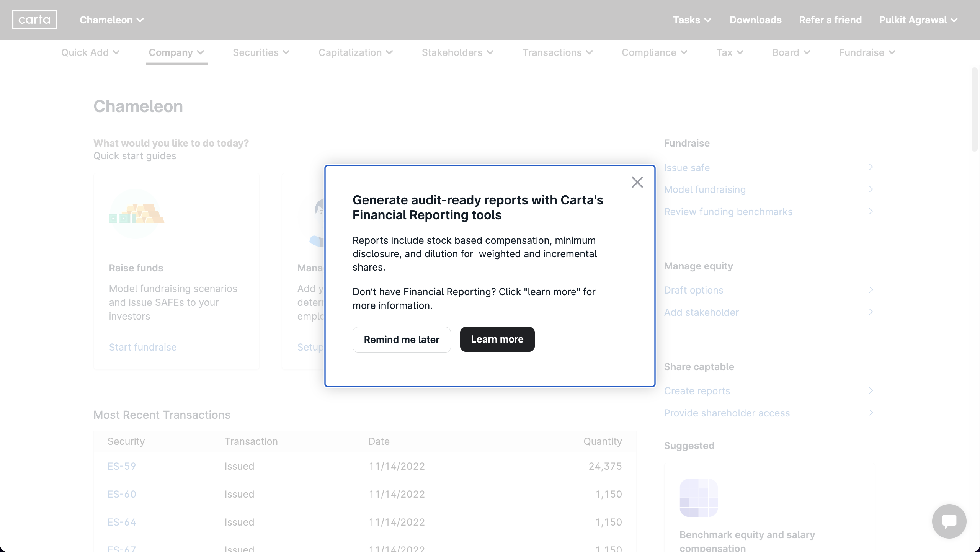Click the gold bars Raise funds illustration
The height and width of the screenshot is (552, 980).
click(136, 214)
